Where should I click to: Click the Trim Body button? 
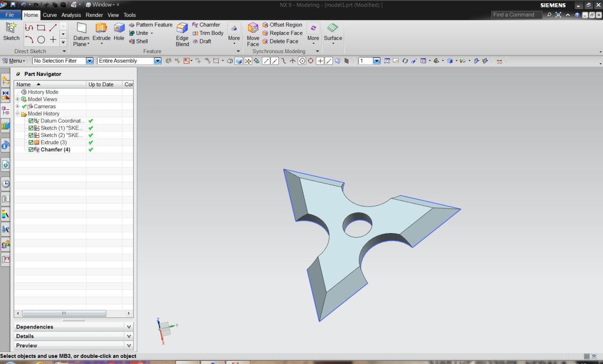208,33
